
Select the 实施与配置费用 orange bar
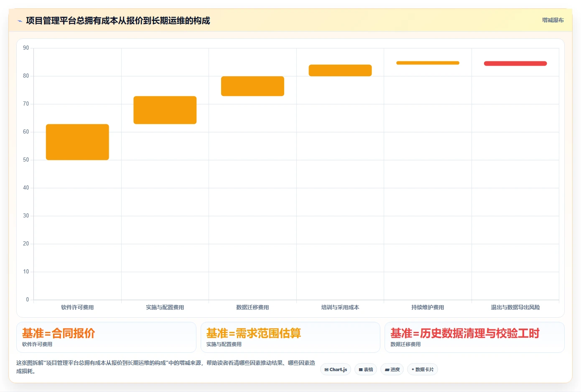(165, 110)
